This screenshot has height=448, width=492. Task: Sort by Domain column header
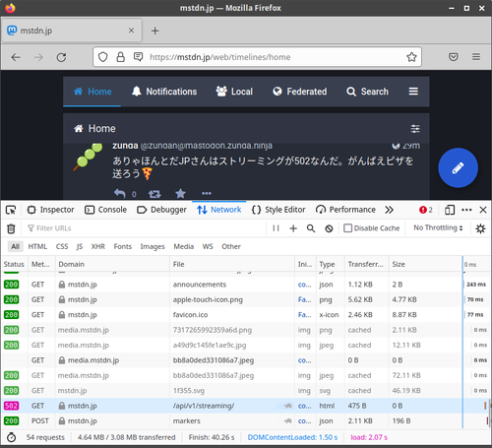(112, 264)
